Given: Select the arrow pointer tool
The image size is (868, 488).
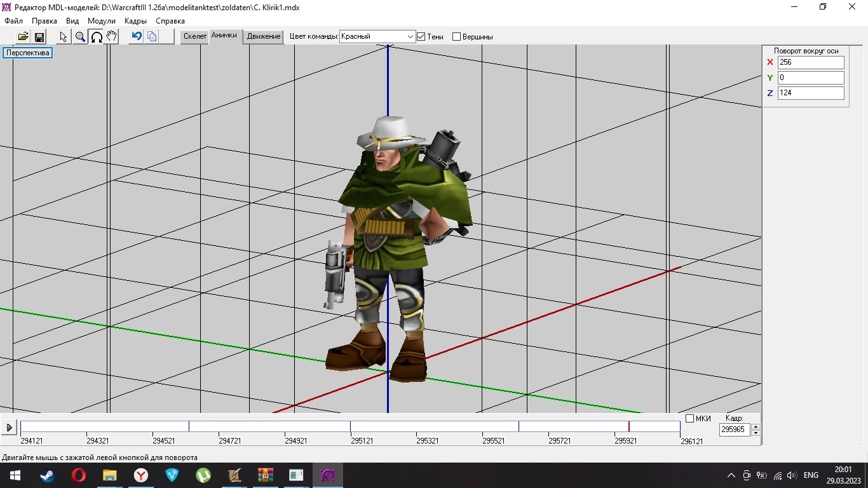Looking at the screenshot, I should 64,37.
